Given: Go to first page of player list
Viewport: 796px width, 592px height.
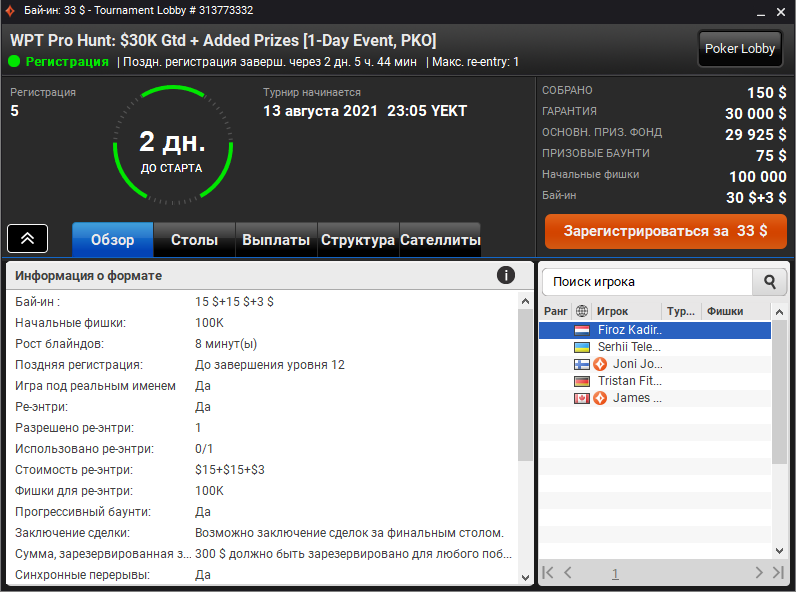Looking at the screenshot, I should [548, 573].
